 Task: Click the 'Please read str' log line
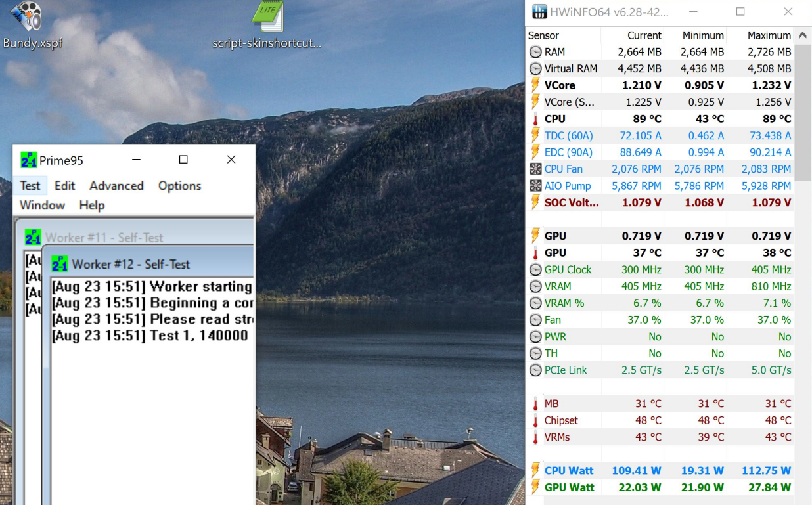pyautogui.click(x=152, y=319)
